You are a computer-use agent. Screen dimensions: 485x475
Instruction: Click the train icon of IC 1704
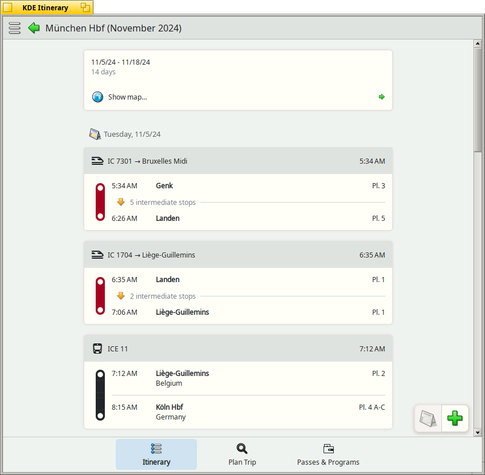coord(97,255)
